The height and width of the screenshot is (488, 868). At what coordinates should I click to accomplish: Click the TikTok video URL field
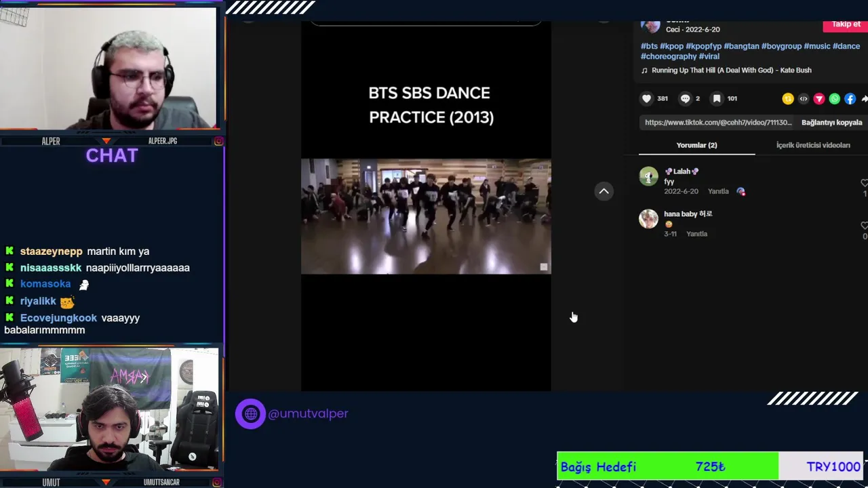pos(718,123)
